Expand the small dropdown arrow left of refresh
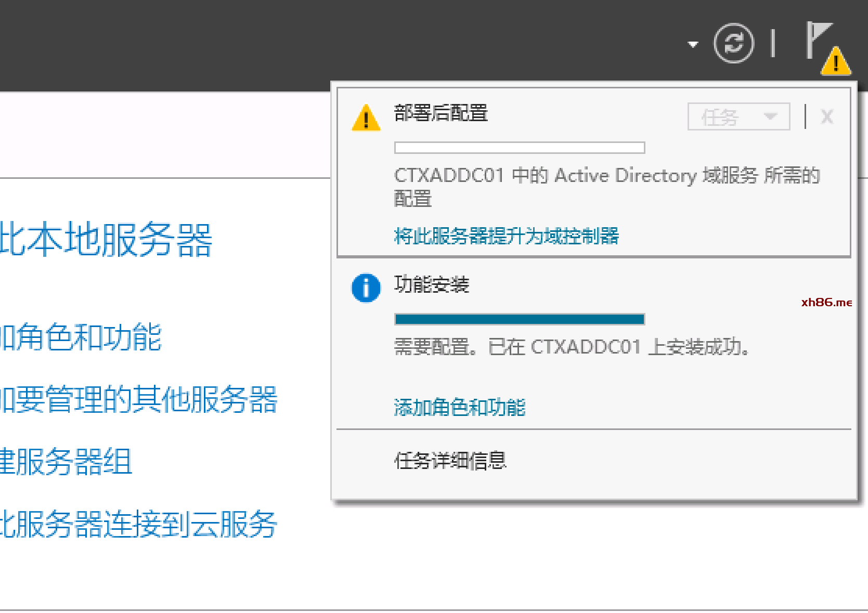Screen dimensions: 868x613 [693, 44]
